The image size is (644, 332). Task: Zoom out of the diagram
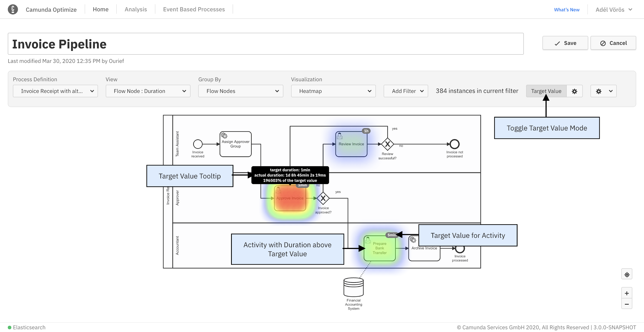coord(626,304)
